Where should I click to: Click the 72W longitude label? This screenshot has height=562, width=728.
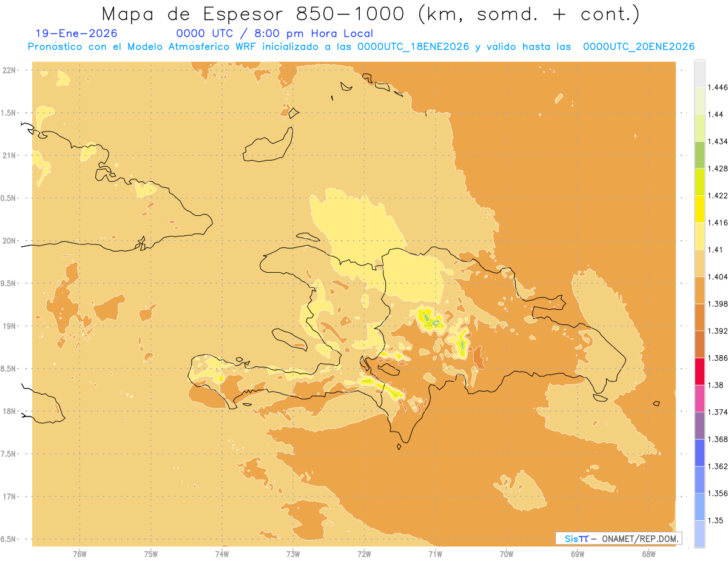click(x=364, y=554)
